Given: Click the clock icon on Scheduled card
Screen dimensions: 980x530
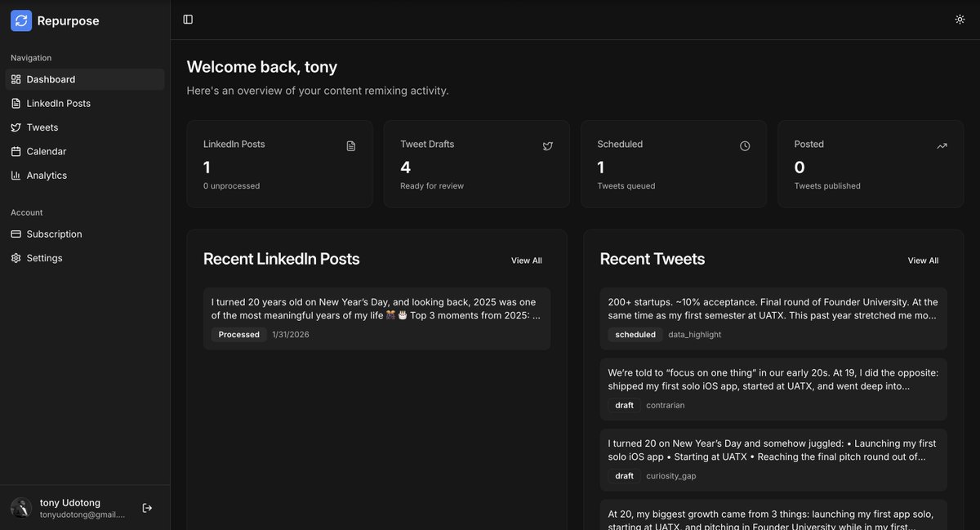Looking at the screenshot, I should click(745, 146).
